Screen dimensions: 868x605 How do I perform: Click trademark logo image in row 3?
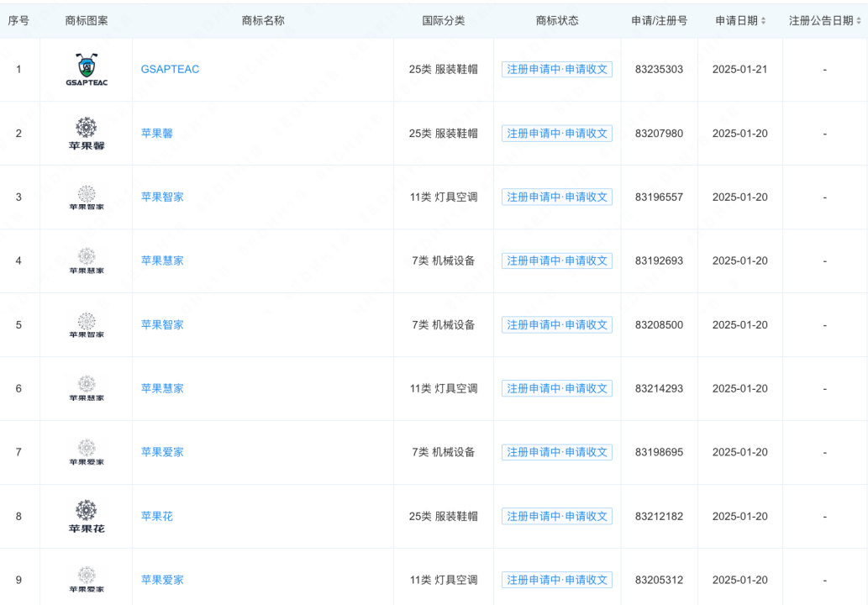point(86,197)
